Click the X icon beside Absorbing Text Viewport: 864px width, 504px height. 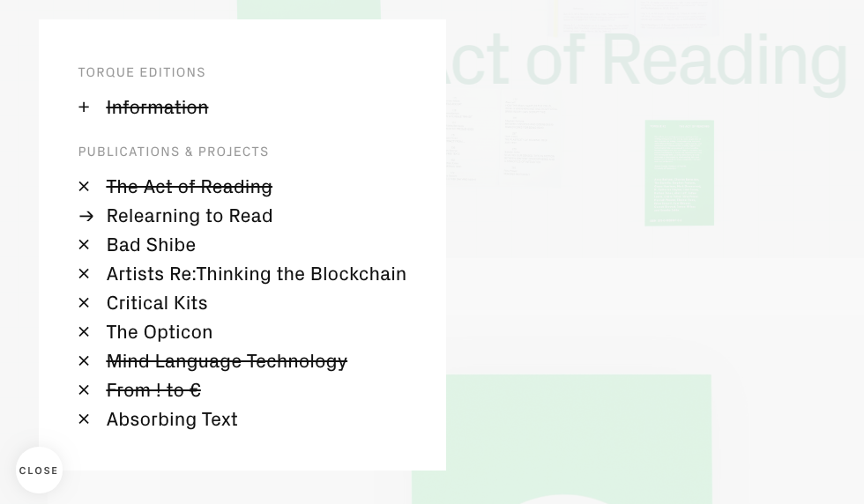[x=84, y=419]
